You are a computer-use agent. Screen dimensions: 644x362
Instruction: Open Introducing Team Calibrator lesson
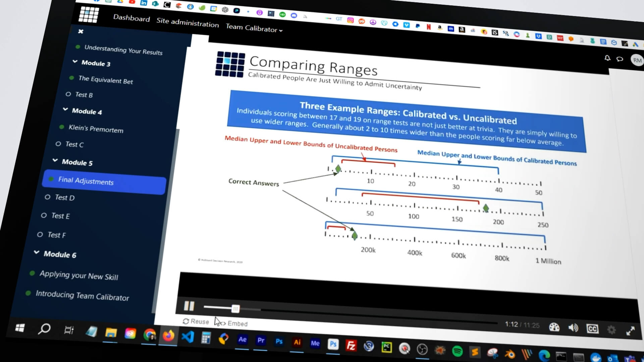[82, 296]
